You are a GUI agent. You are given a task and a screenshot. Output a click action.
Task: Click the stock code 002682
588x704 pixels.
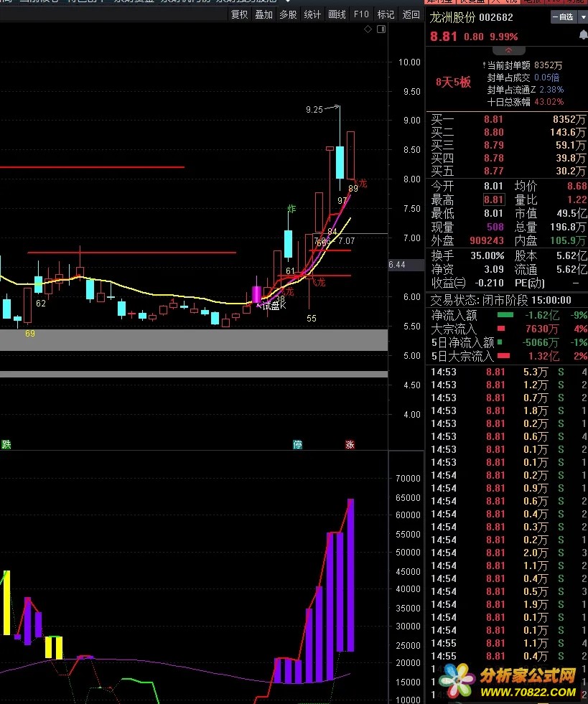496,17
